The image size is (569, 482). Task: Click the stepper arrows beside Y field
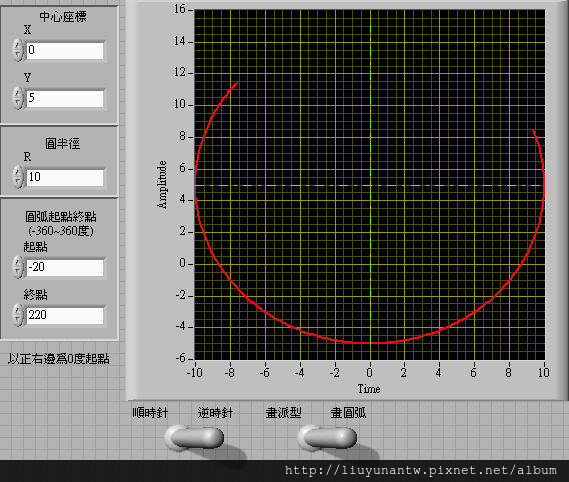[x=17, y=98]
